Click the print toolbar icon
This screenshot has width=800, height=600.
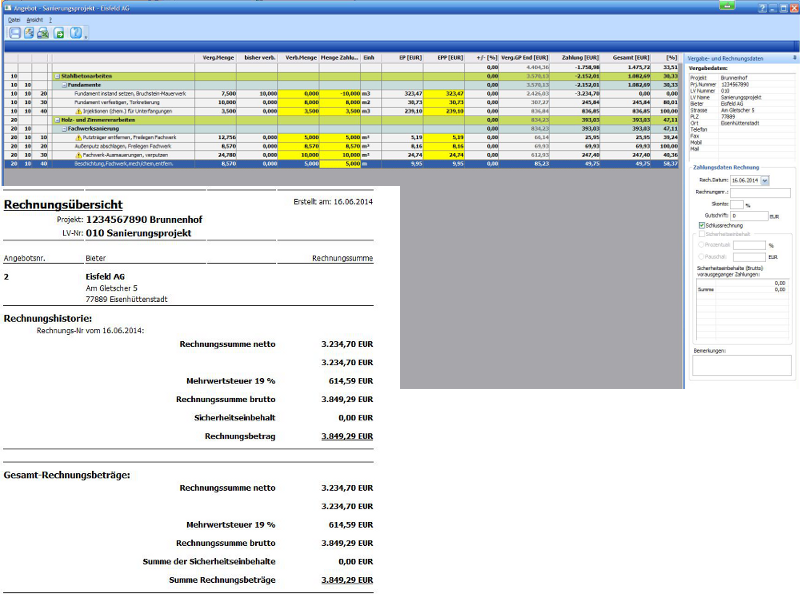(43, 33)
